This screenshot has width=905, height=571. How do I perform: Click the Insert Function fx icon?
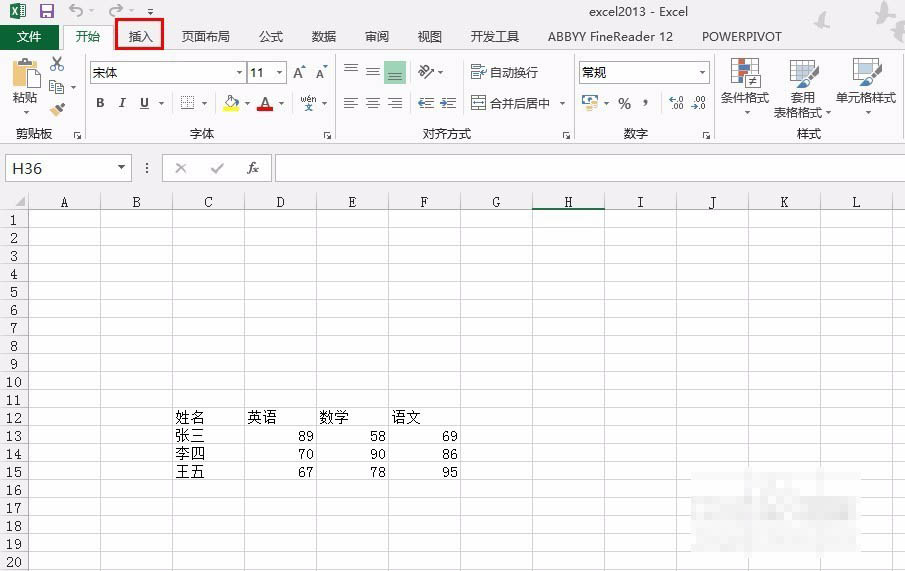pos(253,168)
